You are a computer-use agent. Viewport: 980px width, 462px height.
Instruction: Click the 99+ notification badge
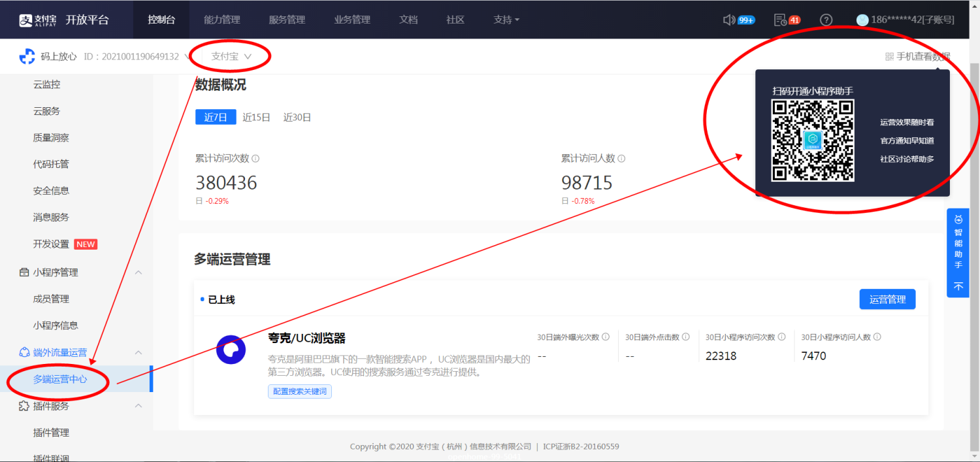(746, 20)
